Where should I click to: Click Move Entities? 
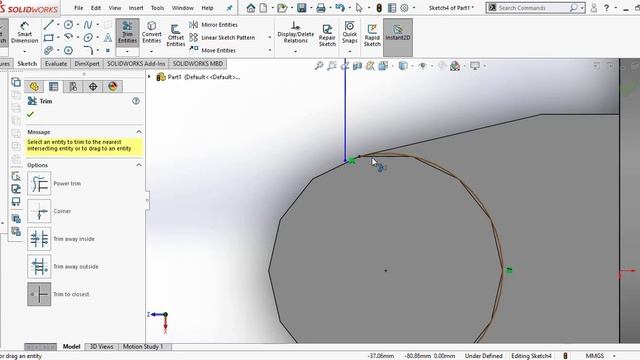tap(213, 50)
